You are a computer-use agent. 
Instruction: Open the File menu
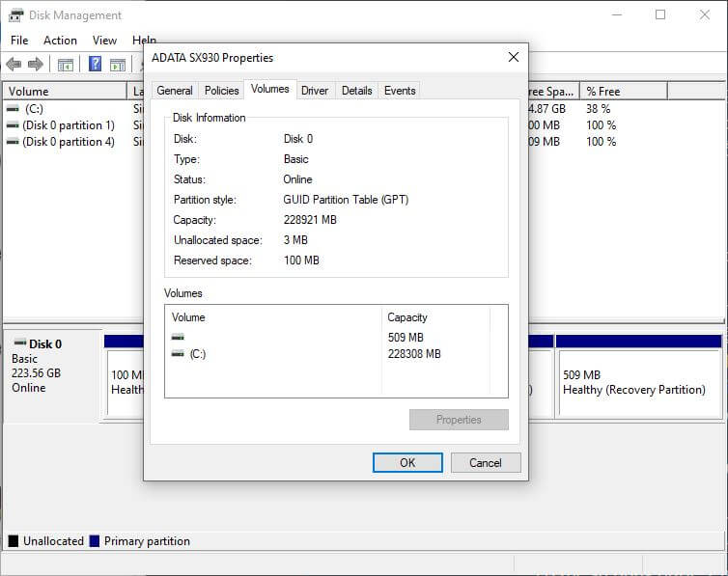coord(19,41)
